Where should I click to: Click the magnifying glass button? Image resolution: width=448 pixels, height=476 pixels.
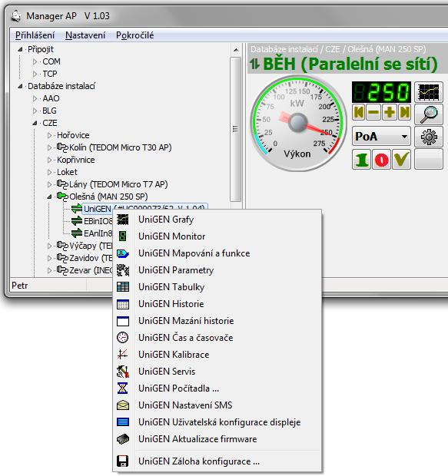[429, 114]
